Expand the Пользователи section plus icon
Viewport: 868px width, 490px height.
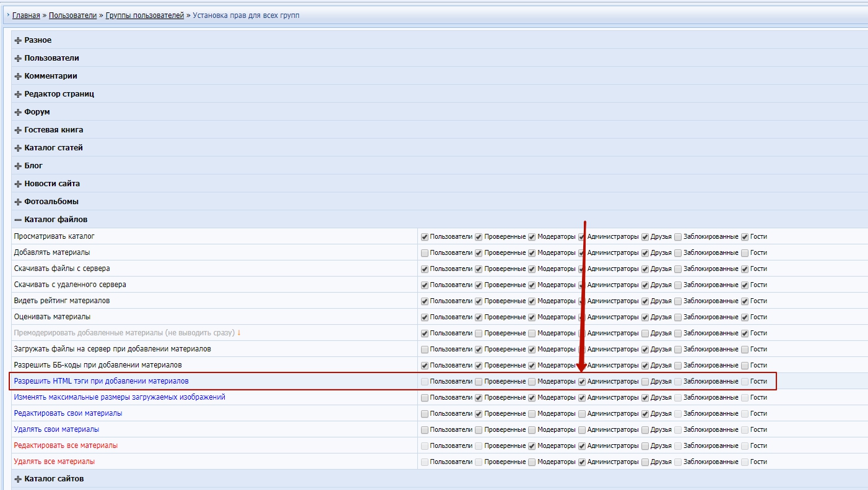click(x=18, y=58)
